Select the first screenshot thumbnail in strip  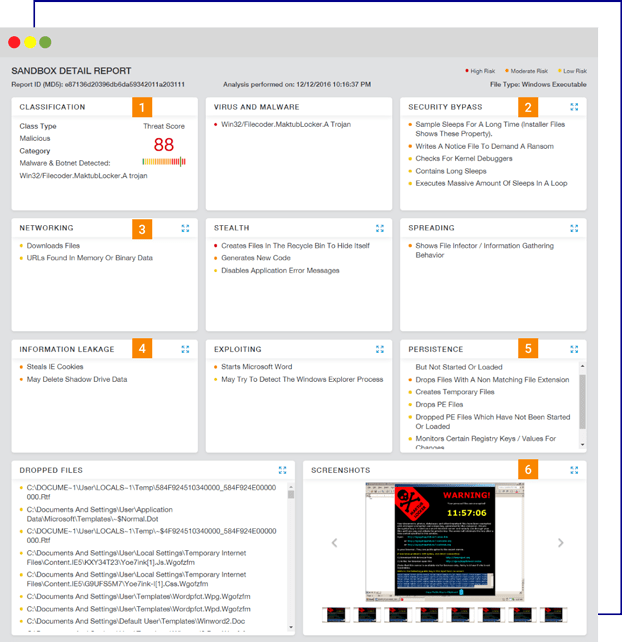tap(336, 614)
